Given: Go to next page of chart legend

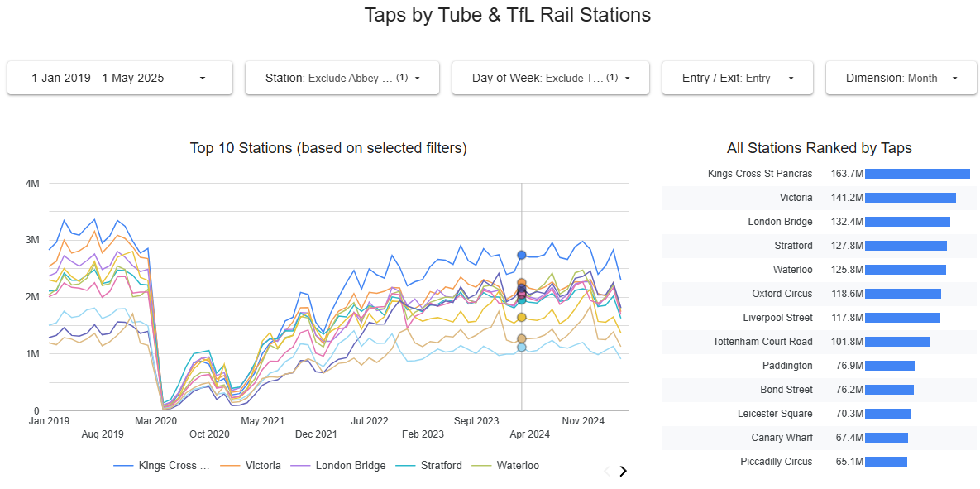Looking at the screenshot, I should [x=623, y=472].
